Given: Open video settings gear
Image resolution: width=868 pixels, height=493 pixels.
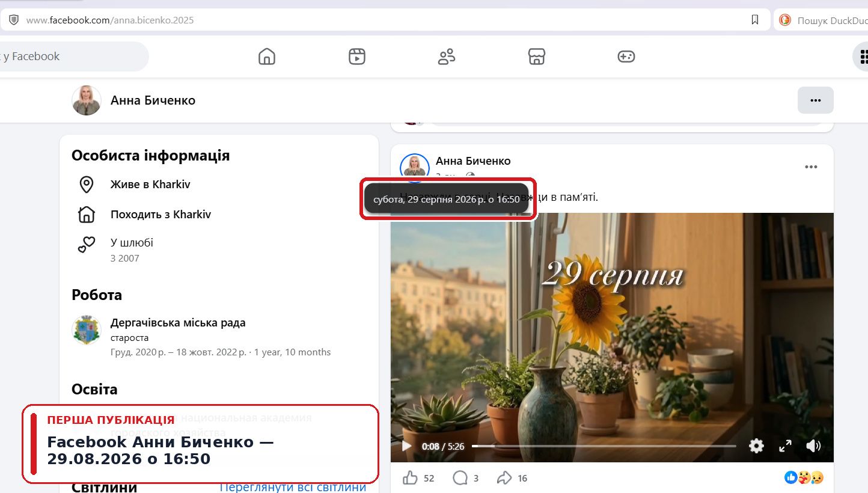Looking at the screenshot, I should [x=756, y=446].
